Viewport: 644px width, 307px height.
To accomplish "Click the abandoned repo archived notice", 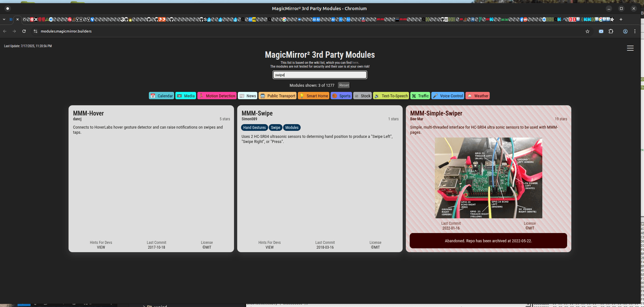I will coord(488,241).
